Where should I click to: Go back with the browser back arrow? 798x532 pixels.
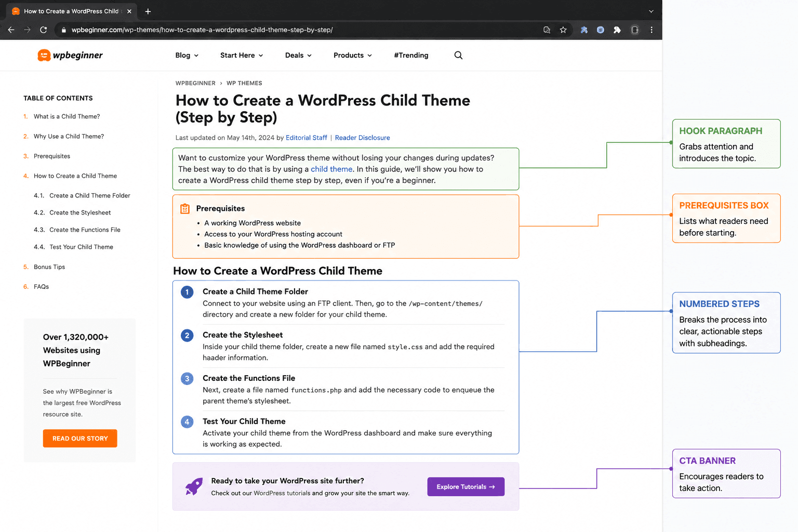11,30
